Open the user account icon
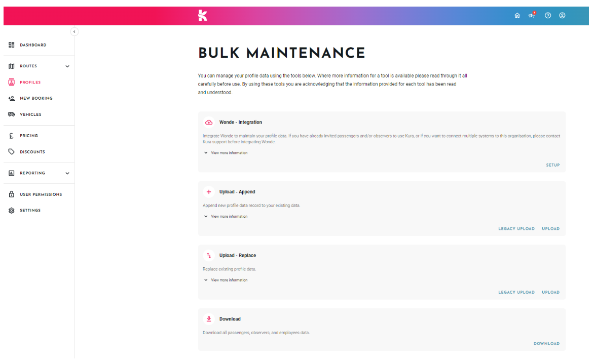This screenshot has height=364, width=593. coord(563,16)
